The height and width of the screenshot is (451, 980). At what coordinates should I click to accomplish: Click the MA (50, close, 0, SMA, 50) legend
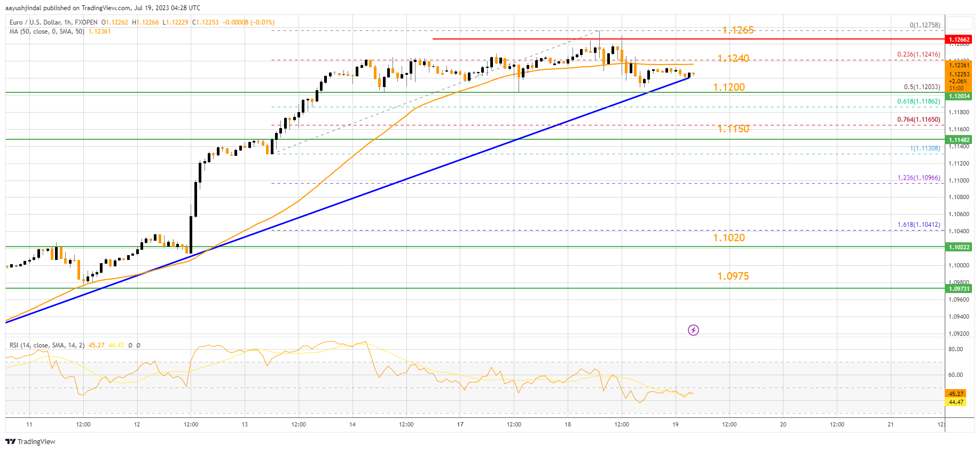point(47,31)
